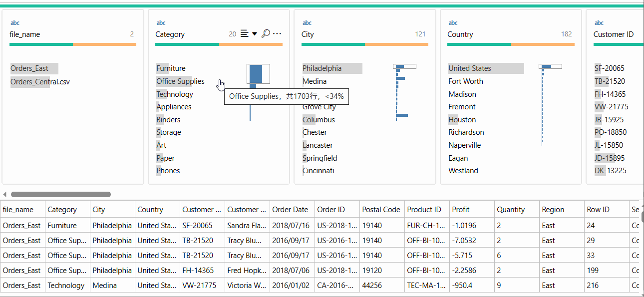This screenshot has width=644, height=297.
Task: Select PO-18850 in the Customer ID card
Action: click(611, 132)
